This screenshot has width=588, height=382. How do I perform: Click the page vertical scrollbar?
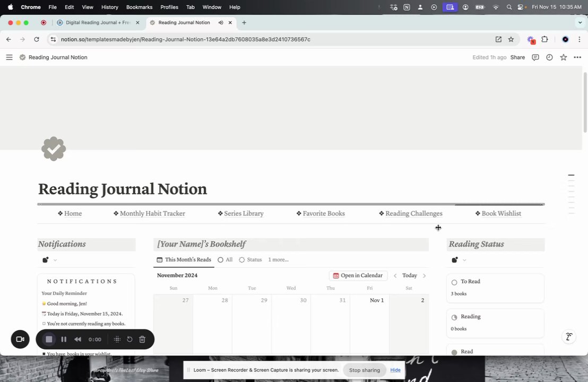tap(585, 102)
